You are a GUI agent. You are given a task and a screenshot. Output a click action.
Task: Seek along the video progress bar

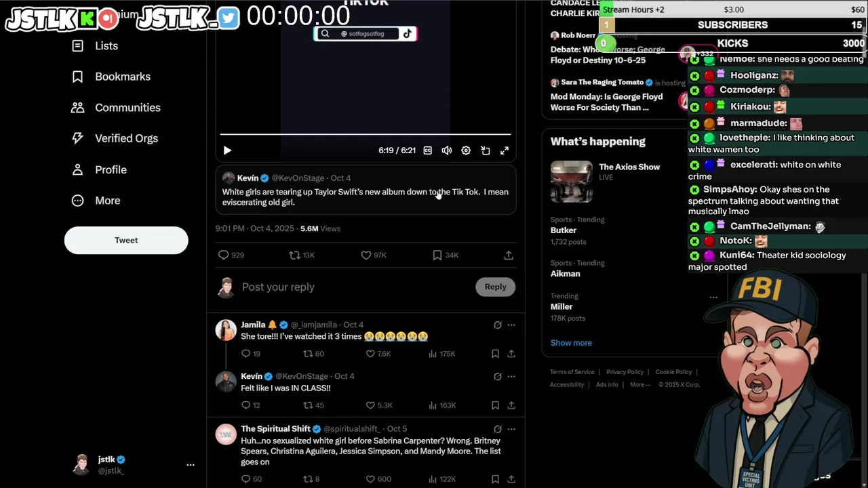(365, 134)
